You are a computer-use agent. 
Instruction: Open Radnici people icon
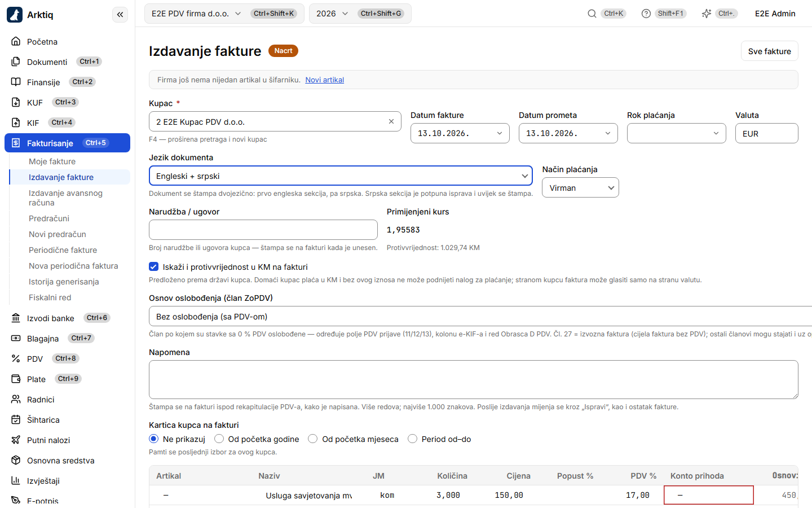coord(16,399)
